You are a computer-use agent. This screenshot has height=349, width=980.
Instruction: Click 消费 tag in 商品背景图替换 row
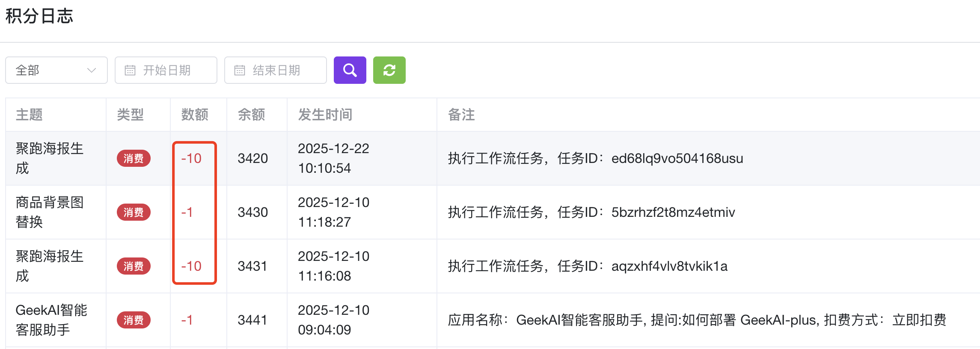[134, 212]
